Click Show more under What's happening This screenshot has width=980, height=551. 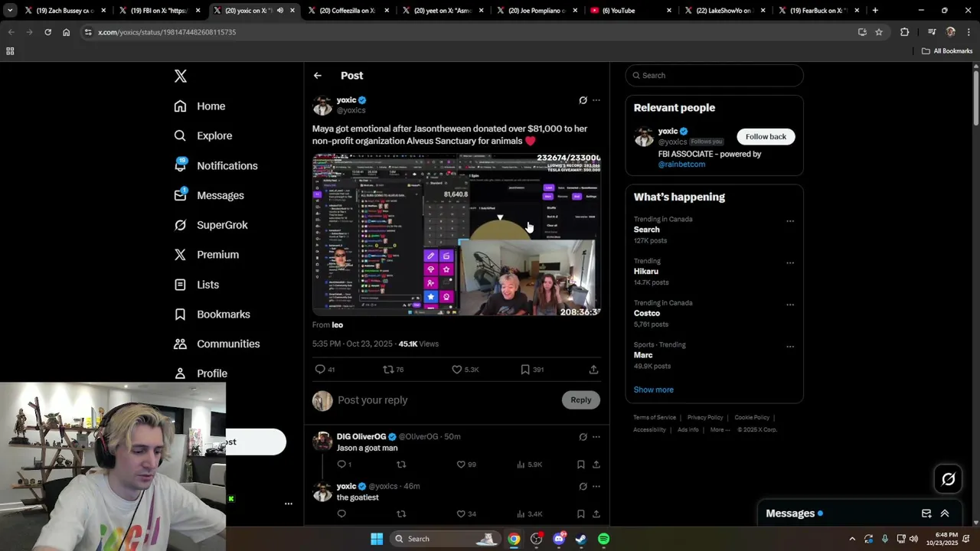click(653, 390)
